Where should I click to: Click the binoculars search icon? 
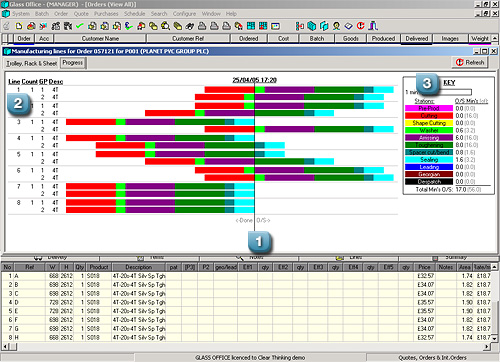pyautogui.click(x=189, y=26)
